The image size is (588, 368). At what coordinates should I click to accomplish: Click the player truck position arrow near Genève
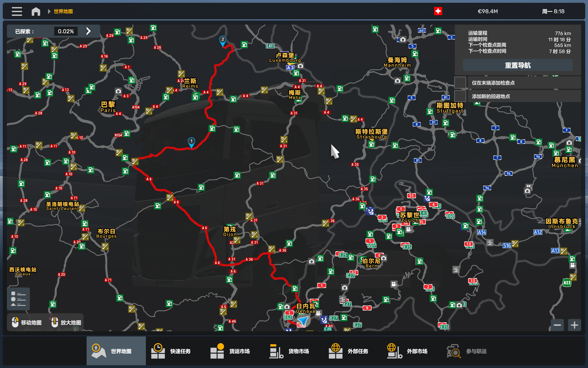(x=303, y=321)
